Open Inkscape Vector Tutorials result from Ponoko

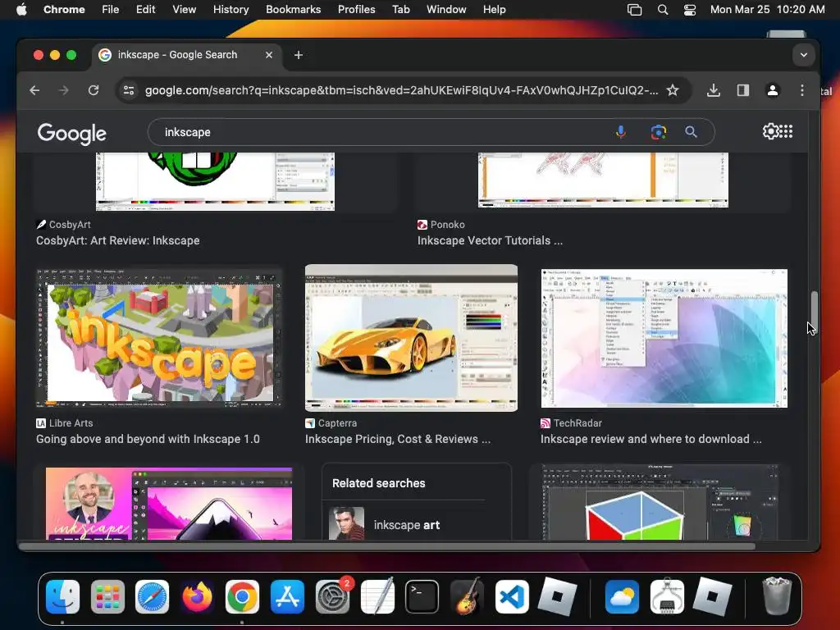click(x=490, y=240)
